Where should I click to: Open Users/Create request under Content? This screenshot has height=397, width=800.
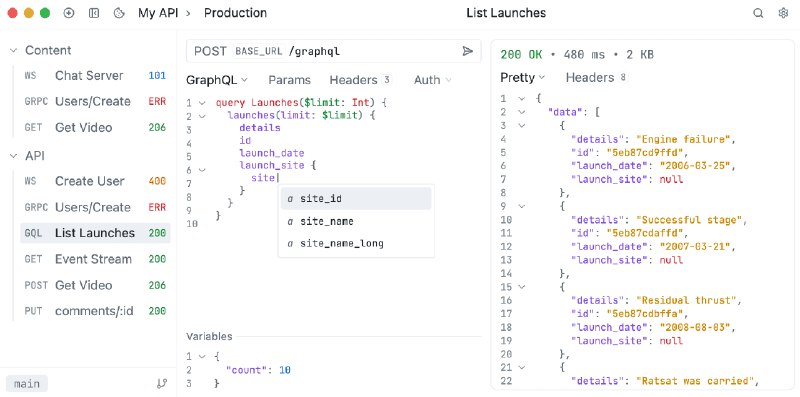click(95, 102)
